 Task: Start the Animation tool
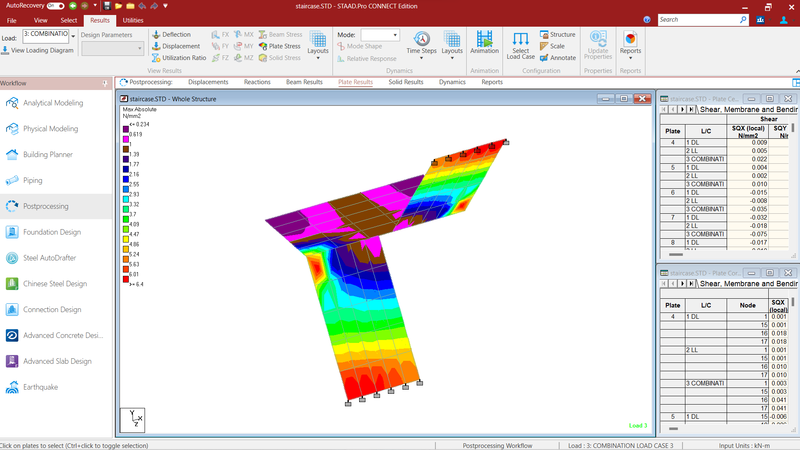click(x=484, y=42)
